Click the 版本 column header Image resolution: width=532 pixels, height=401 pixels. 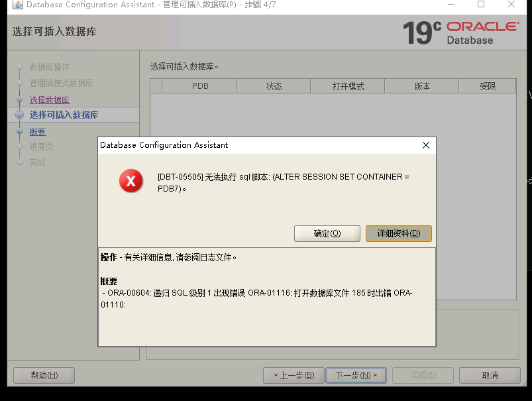point(422,86)
